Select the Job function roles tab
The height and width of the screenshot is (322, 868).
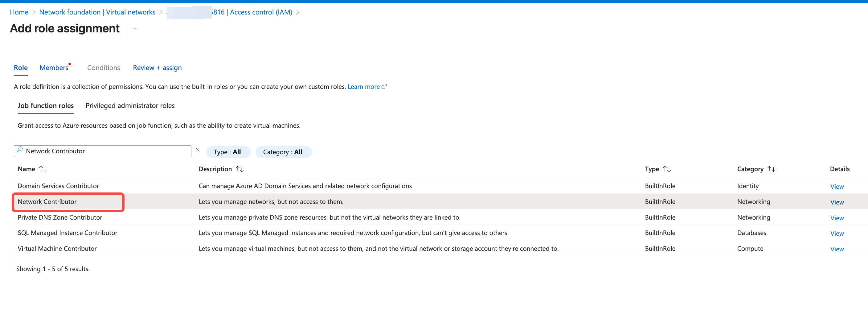[46, 105]
